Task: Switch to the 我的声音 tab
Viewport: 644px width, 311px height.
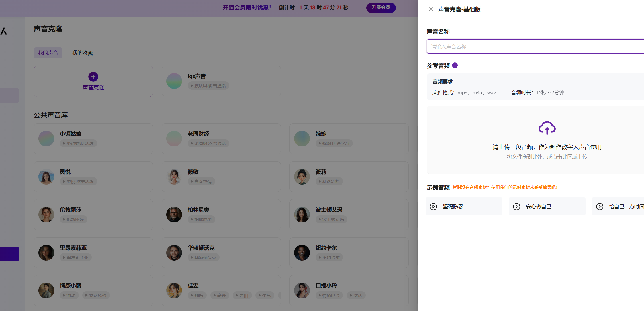Action: [x=48, y=53]
